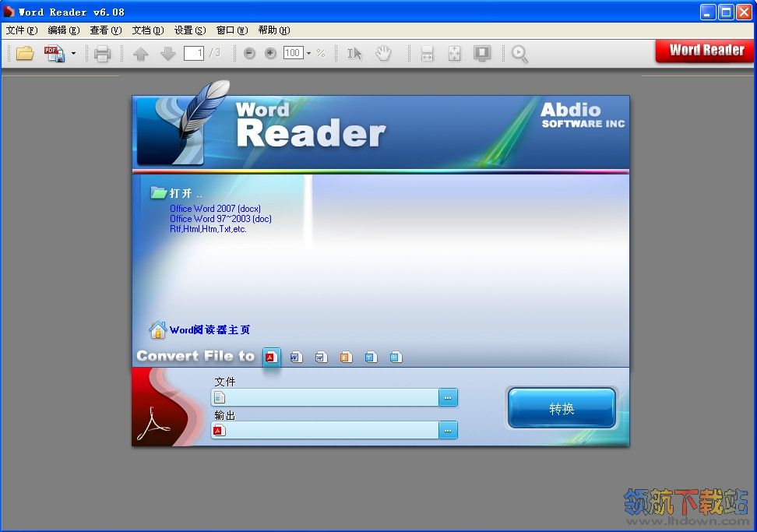Click Office Word 97~2003 (doc) text

(x=220, y=219)
